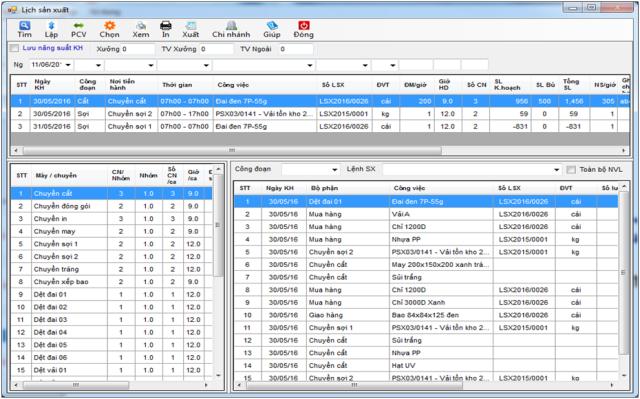This screenshot has height=399, width=640.
Task: Expand the filter dropdown above Nơi tiến hành
Action: [151, 65]
